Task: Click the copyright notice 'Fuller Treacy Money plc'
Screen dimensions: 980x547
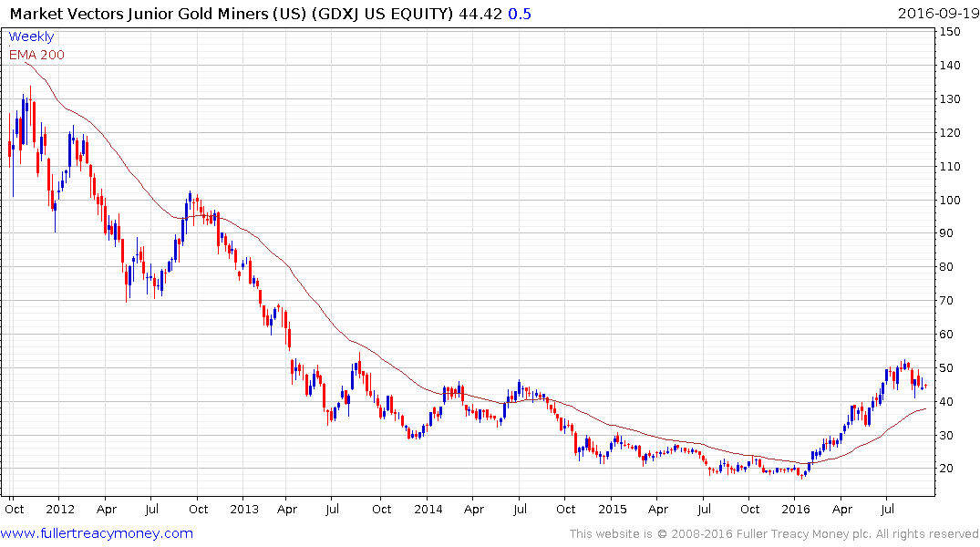Action: 804,534
